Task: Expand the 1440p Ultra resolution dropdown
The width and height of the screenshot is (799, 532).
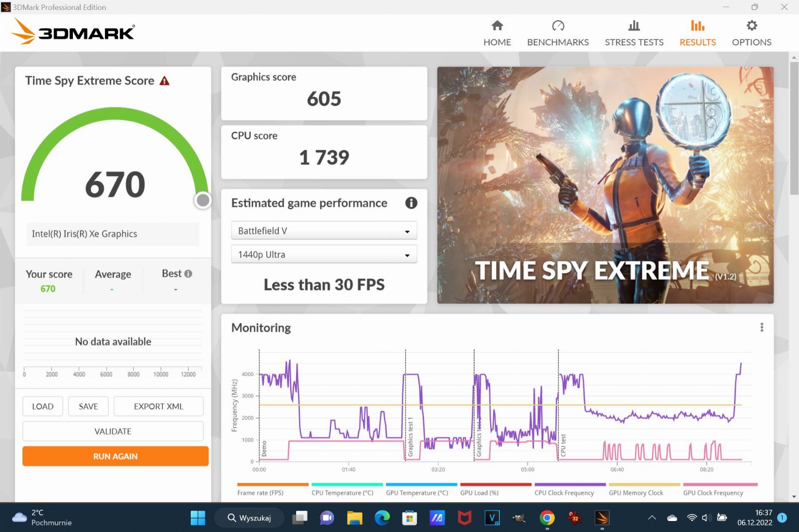Action: [x=324, y=255]
